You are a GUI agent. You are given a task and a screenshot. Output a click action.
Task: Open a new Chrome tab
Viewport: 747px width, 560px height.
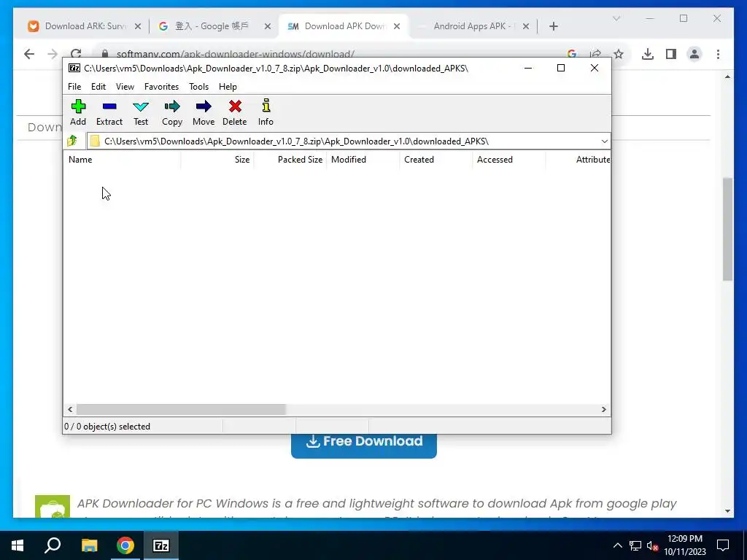coord(554,26)
